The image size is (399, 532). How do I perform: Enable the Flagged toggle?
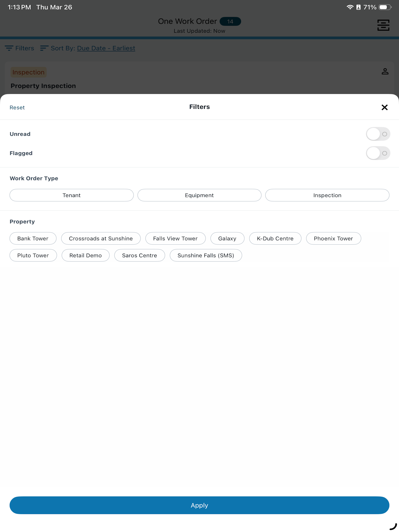tap(378, 153)
